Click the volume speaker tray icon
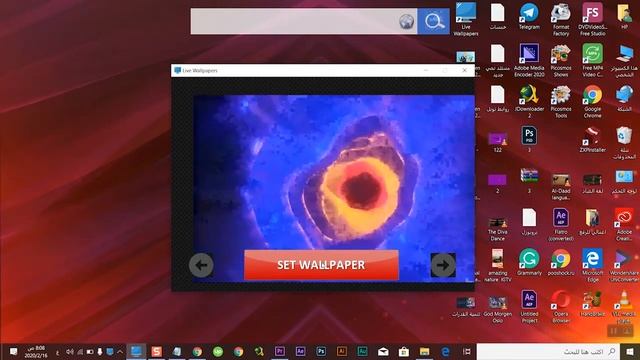Image resolution: width=640 pixels, height=360 pixels. point(70,351)
